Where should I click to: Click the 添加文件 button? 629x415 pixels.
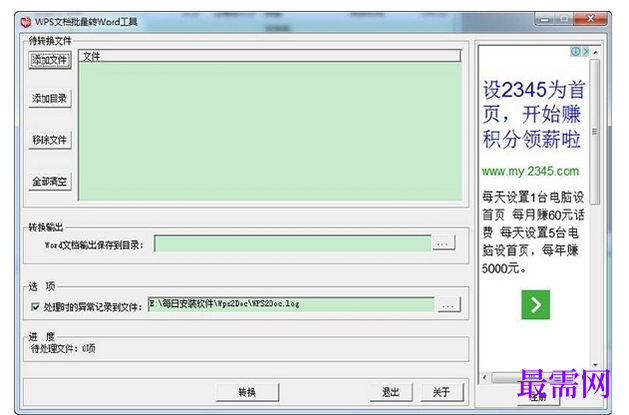pos(50,60)
